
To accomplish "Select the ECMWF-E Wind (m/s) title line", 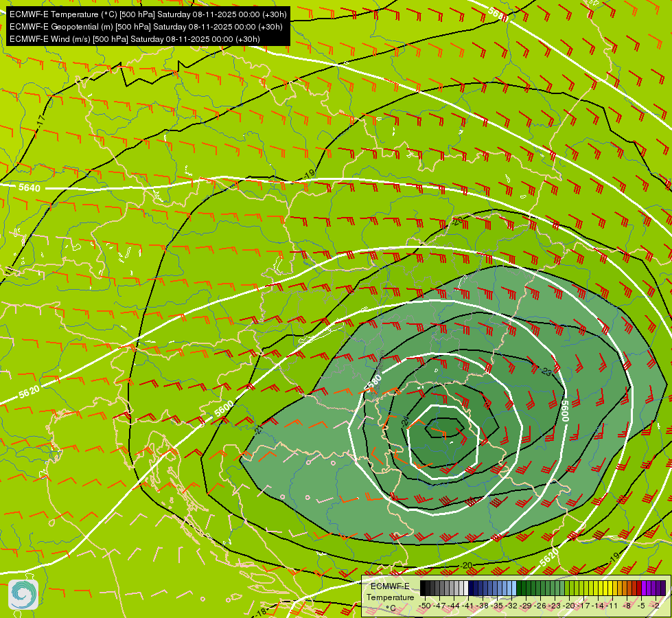I will point(135,39).
